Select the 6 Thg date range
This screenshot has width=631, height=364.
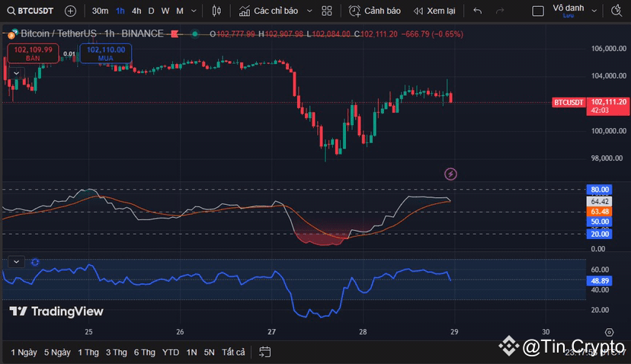pos(145,353)
